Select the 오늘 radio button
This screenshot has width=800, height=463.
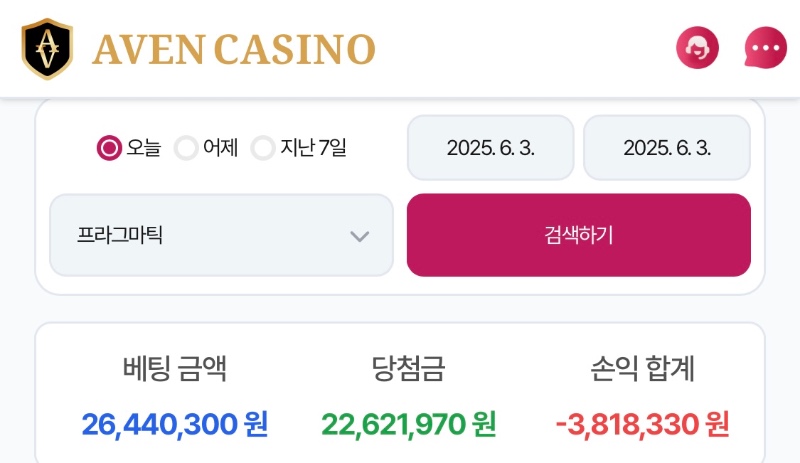tap(109, 148)
